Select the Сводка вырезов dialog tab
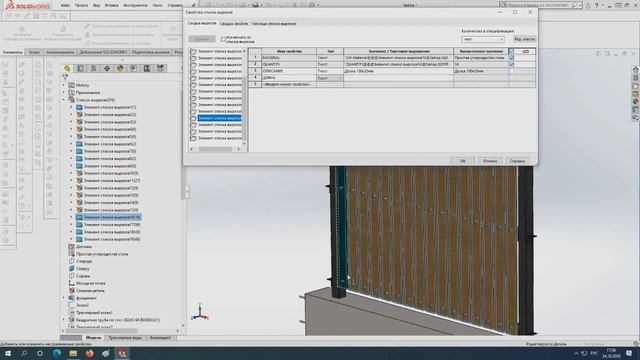This screenshot has width=640, height=360. (202, 23)
